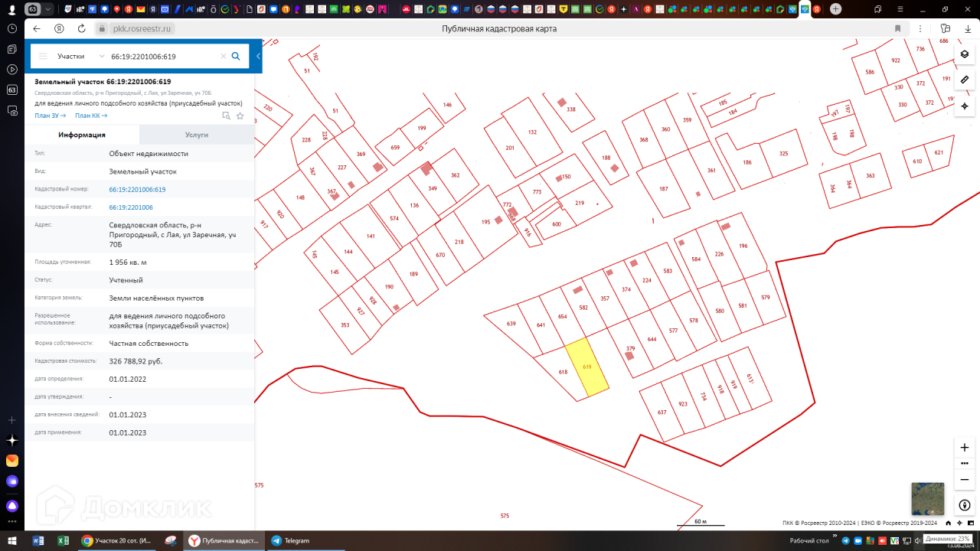Select the Информация tab
The height and width of the screenshot is (551, 980).
pyautogui.click(x=82, y=135)
